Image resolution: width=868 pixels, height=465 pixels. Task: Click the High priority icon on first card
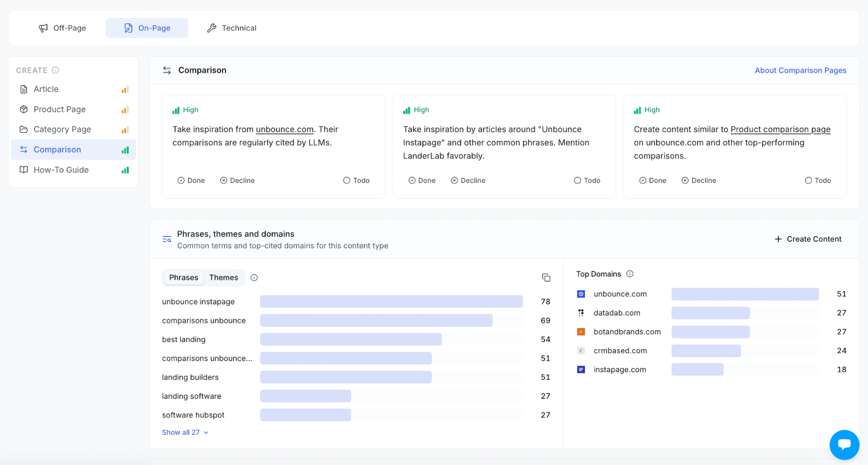pos(176,110)
